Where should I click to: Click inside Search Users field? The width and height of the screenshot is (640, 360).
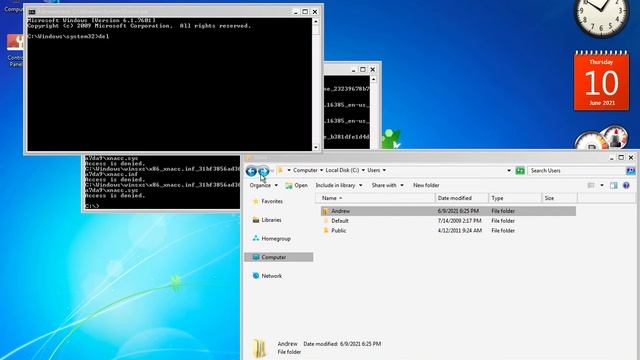click(x=576, y=171)
